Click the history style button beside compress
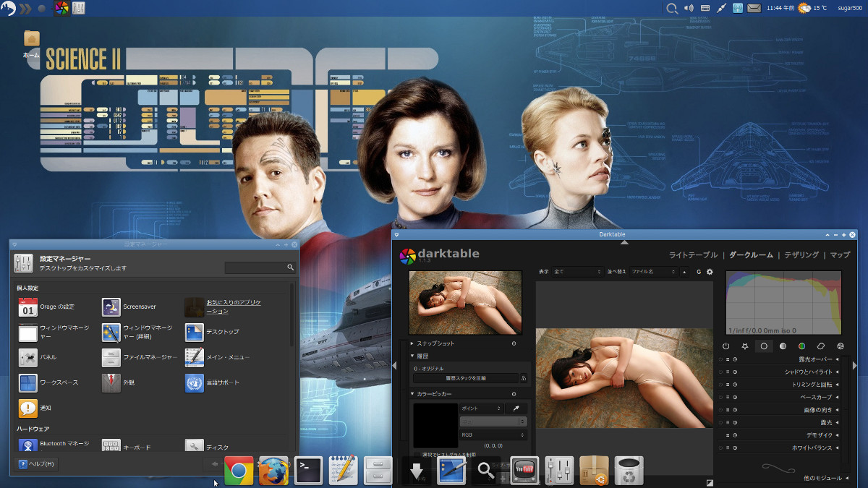 point(524,377)
